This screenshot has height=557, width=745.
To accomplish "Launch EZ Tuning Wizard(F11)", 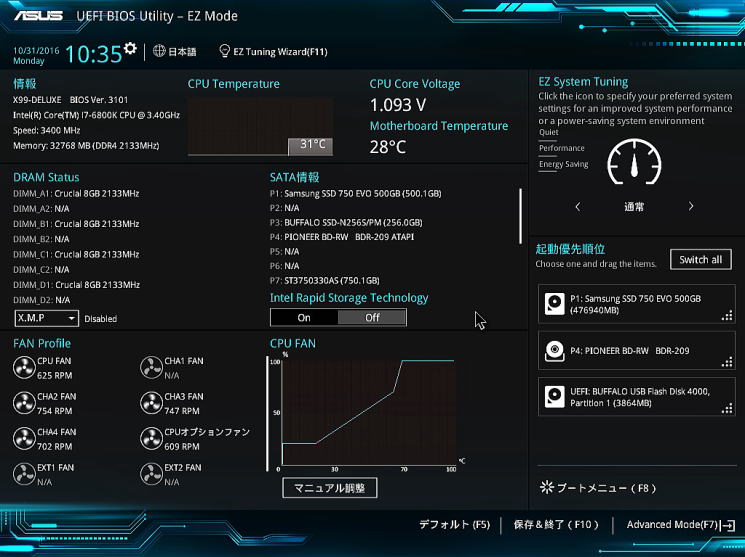I will coord(280,51).
